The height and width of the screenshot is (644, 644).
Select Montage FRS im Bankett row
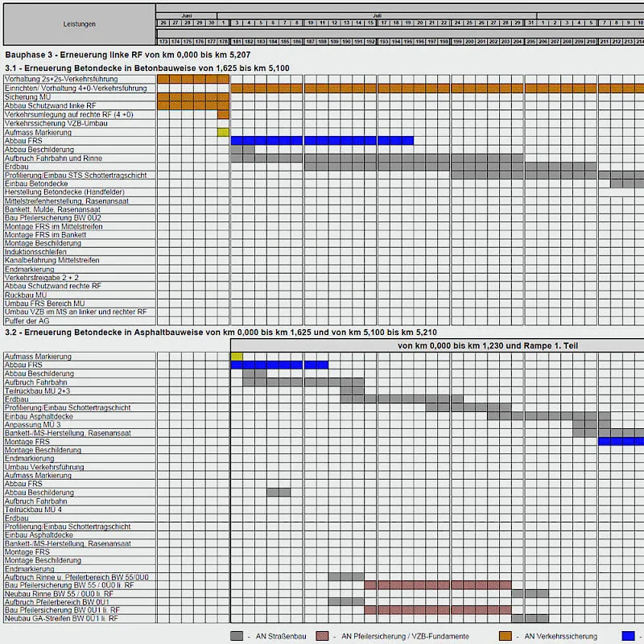coord(80,235)
